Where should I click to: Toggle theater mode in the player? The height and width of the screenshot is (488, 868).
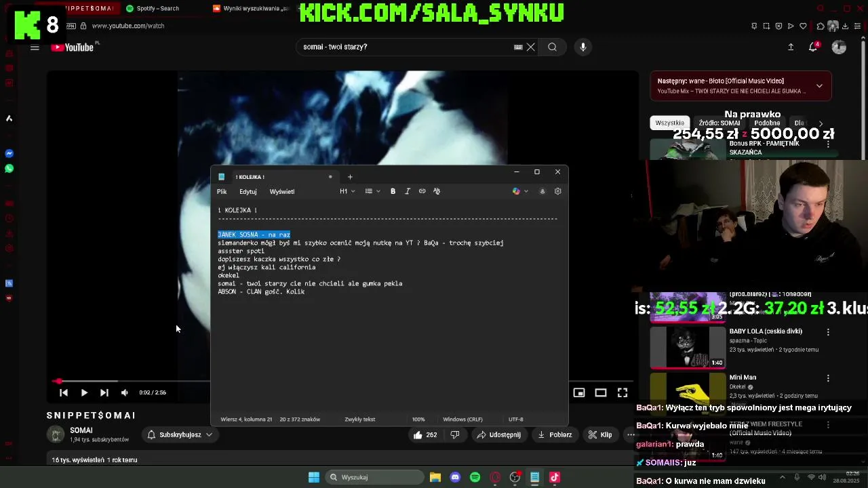click(x=601, y=392)
